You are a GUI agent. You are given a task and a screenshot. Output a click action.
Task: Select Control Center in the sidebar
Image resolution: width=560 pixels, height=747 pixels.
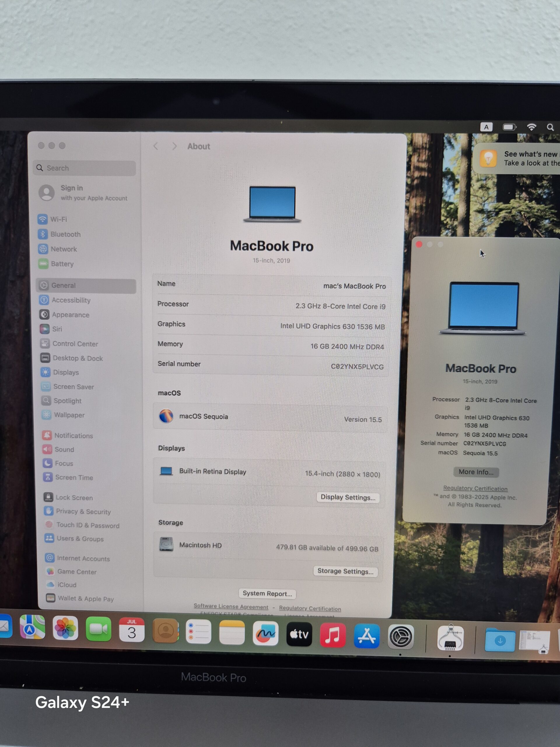[75, 343]
